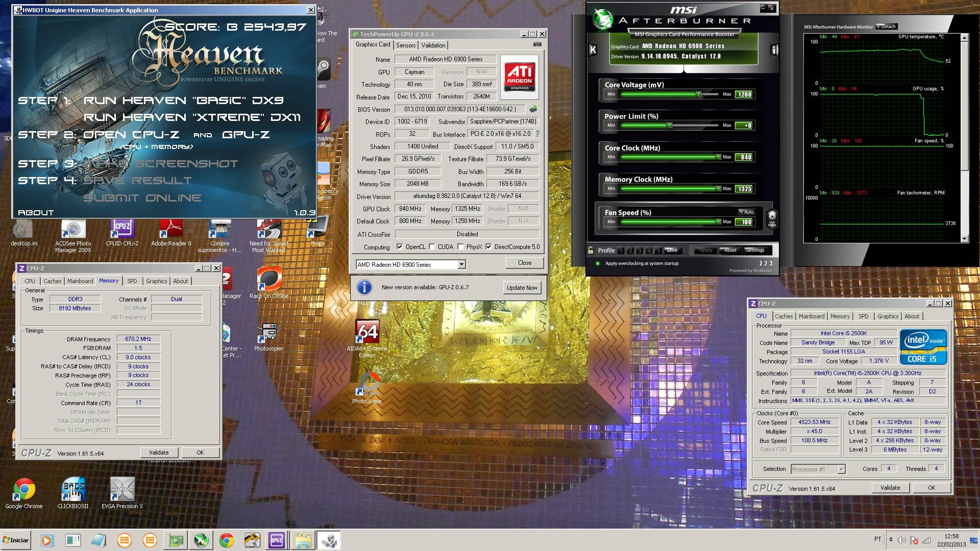Click the Chrome icon in the taskbar
Viewport: 980px width, 551px height.
[226, 540]
